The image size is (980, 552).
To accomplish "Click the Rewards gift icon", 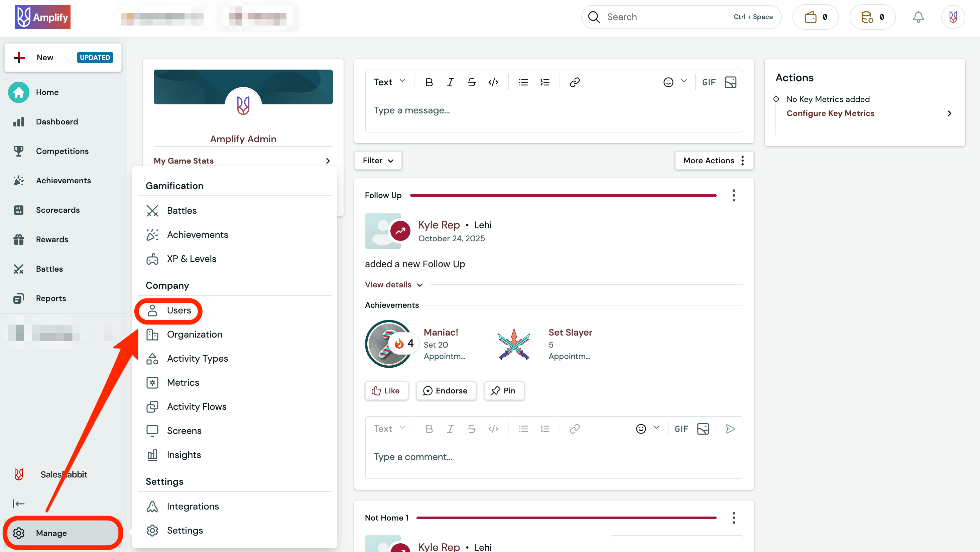I will [x=18, y=240].
